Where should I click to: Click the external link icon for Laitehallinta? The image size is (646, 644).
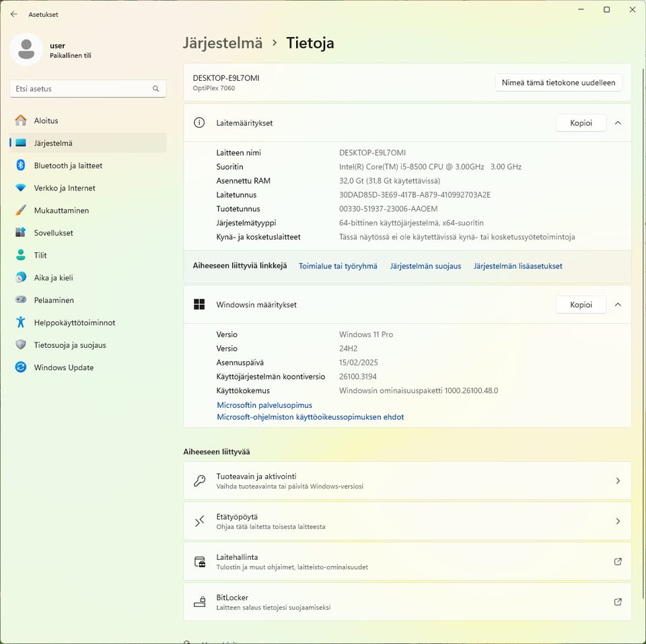[618, 562]
